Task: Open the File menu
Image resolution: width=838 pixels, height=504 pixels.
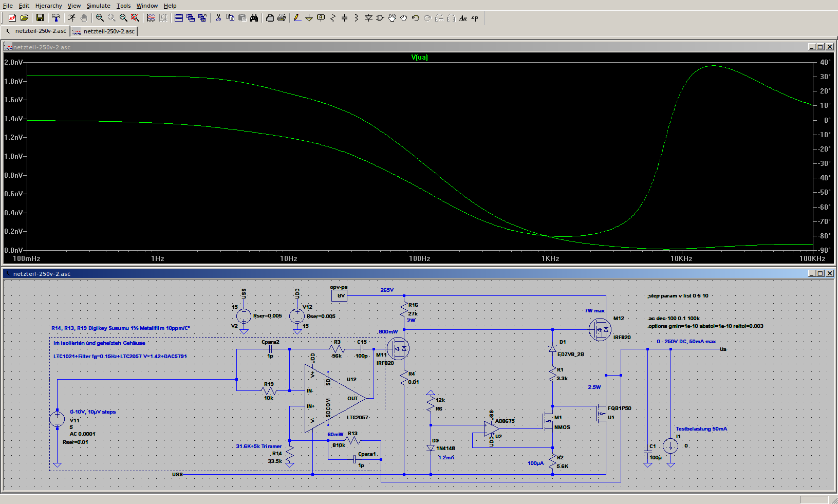Action: [x=8, y=6]
